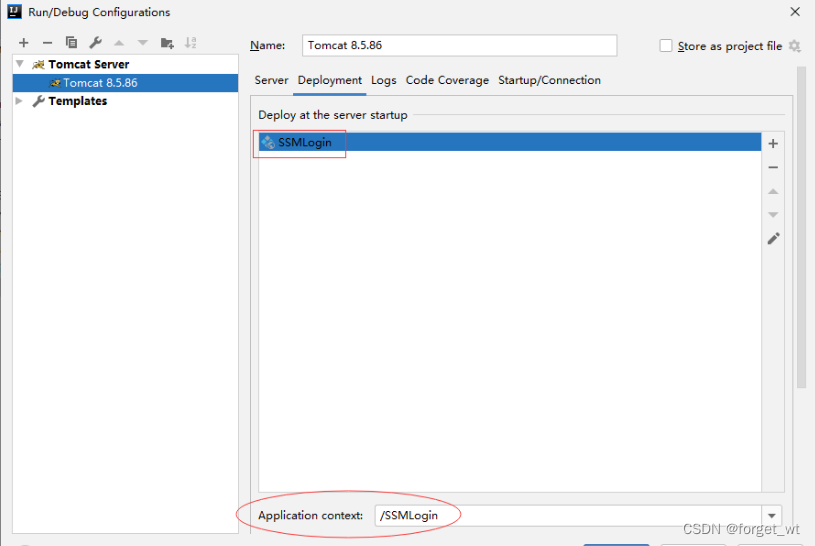Click the Name input field
Screen dimensions: 815x546
[x=459, y=45]
